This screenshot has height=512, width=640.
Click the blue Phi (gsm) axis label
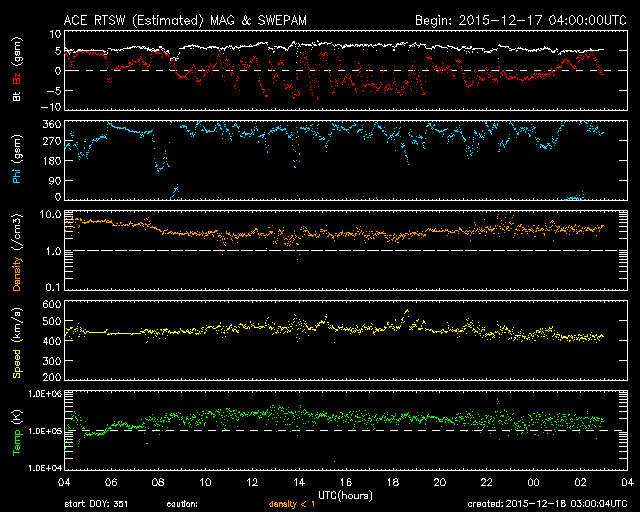point(16,158)
